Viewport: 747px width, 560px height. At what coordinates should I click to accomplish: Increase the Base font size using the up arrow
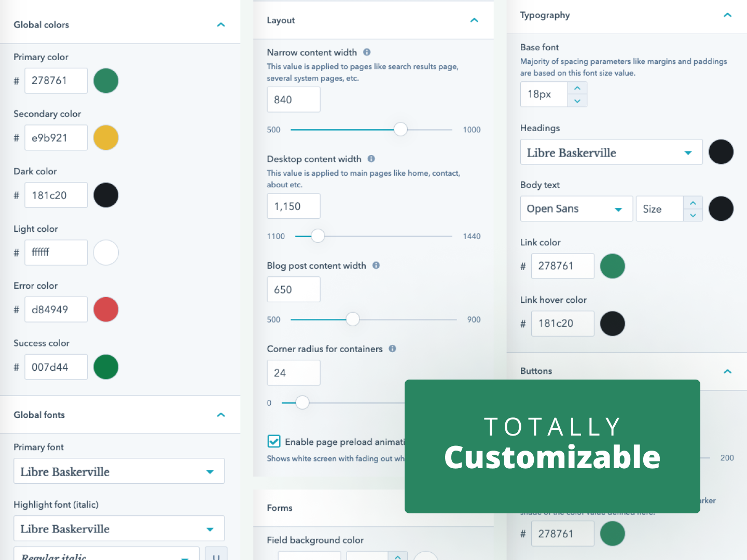pos(577,88)
